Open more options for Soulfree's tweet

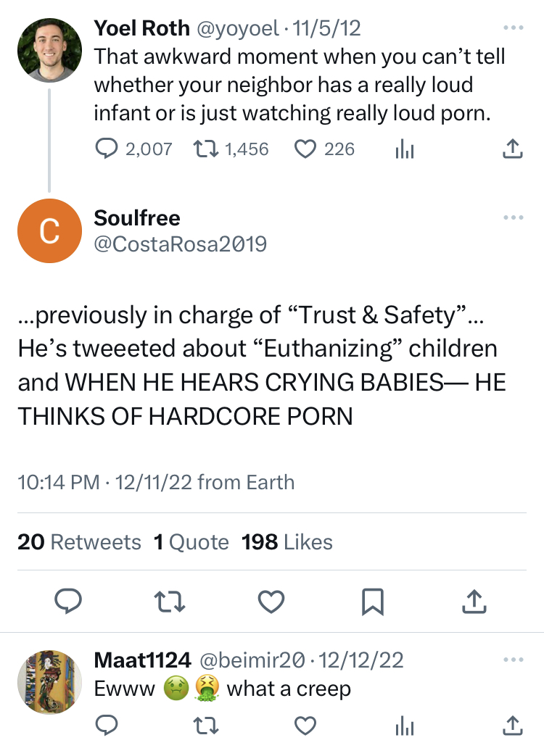[512, 217]
